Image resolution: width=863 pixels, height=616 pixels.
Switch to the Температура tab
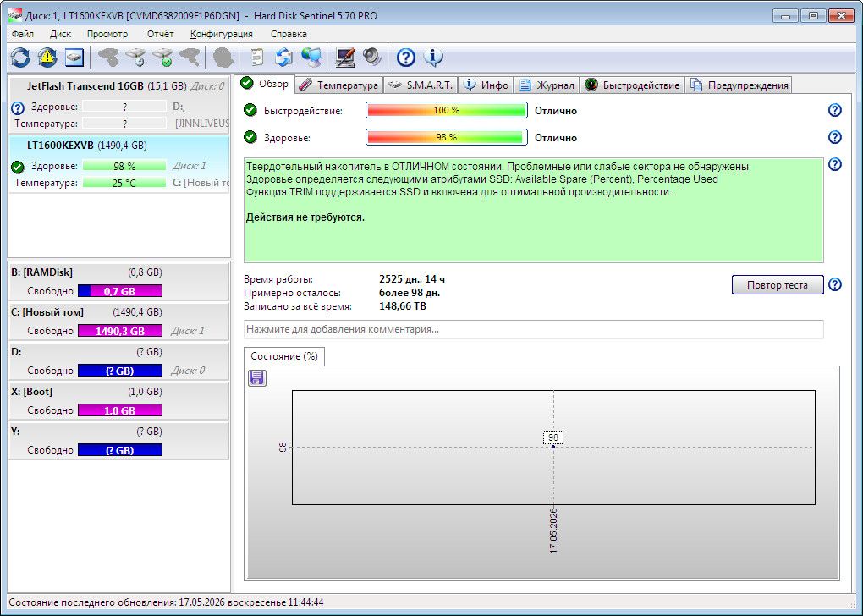coord(339,85)
